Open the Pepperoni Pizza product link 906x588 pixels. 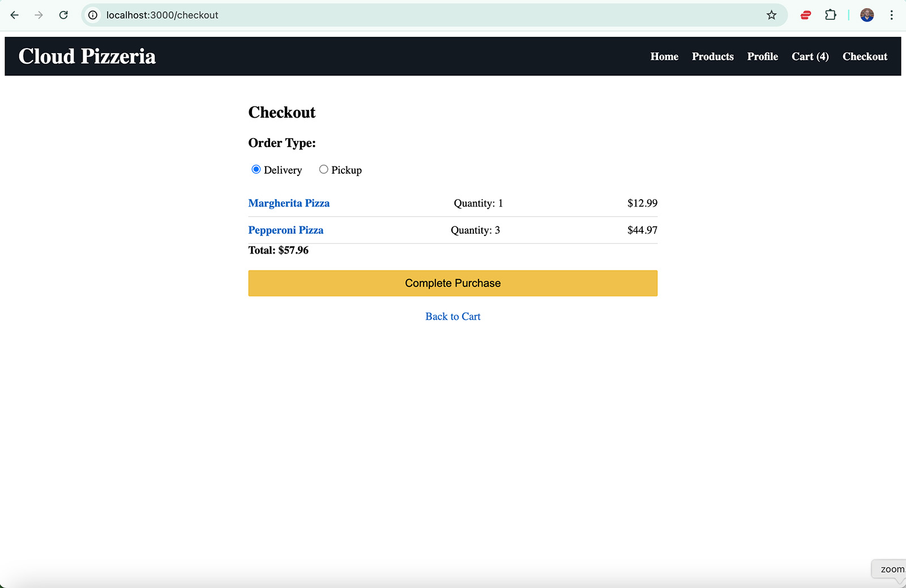(285, 230)
